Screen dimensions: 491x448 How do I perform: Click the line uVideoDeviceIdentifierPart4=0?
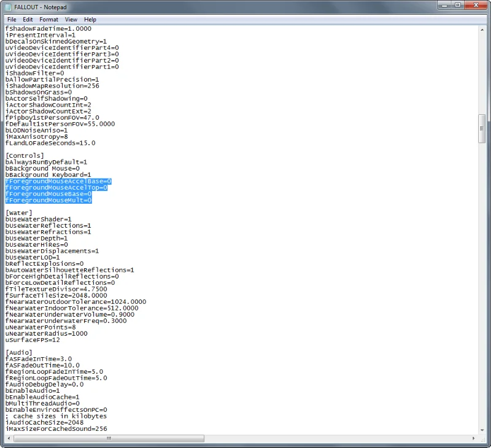pyautogui.click(x=62, y=48)
